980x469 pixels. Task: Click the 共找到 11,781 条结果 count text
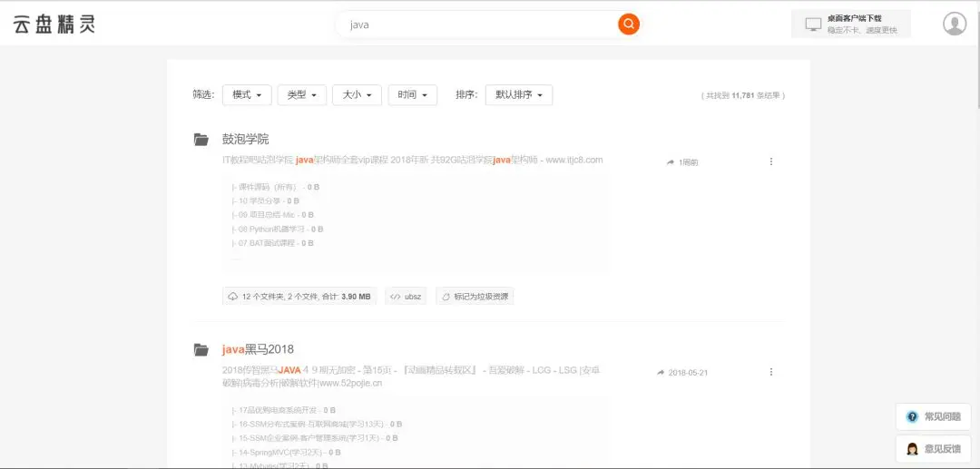[742, 95]
